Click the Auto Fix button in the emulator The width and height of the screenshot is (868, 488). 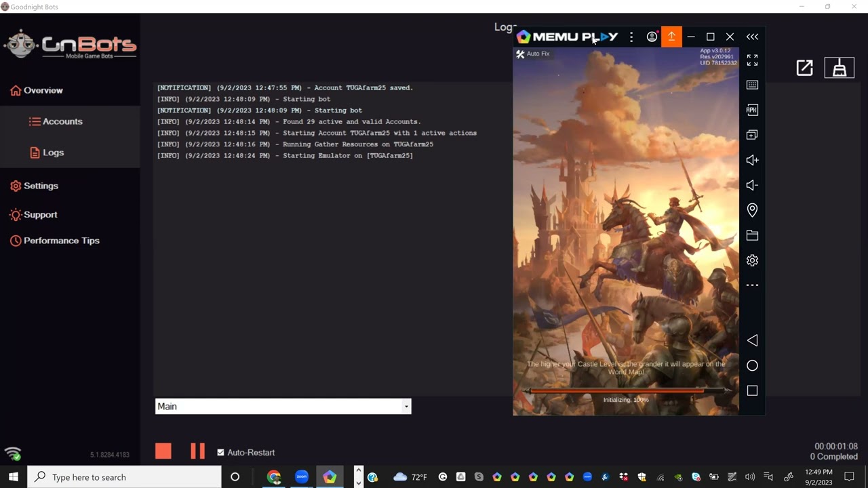tap(533, 54)
